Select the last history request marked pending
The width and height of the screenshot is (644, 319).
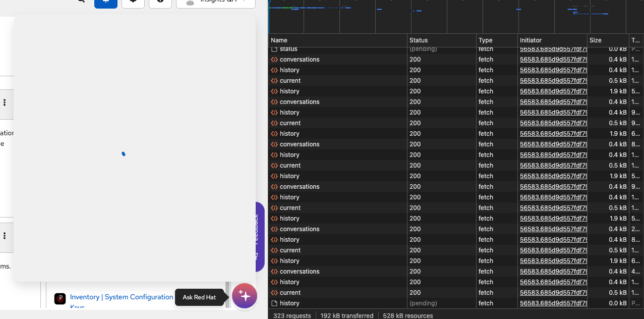tap(456, 303)
